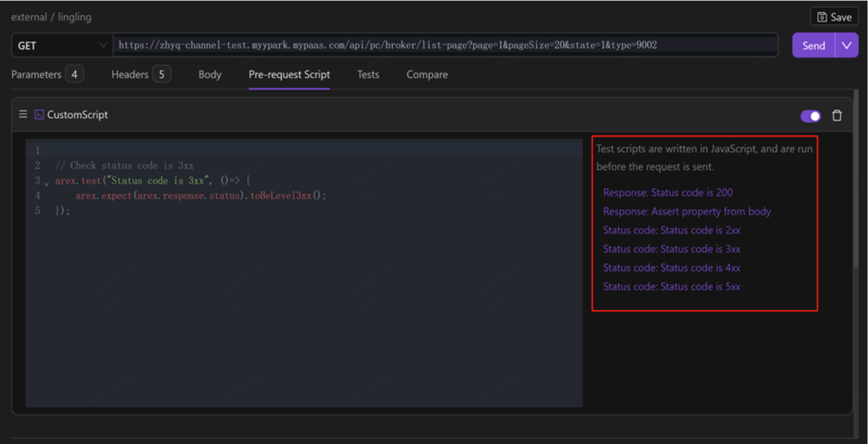868x444 pixels.
Task: Insert 'Status code is 5xx' snippet
Action: (671, 286)
